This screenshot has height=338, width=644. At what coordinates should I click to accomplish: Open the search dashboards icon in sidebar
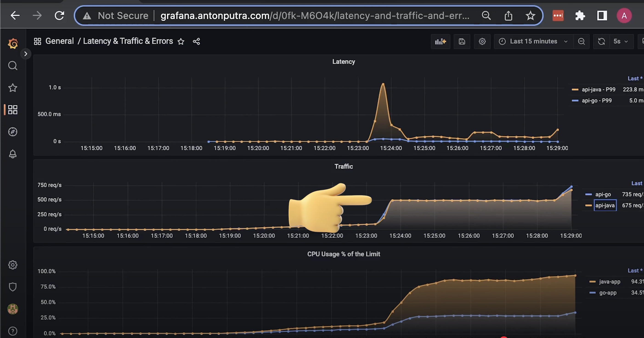[13, 66]
